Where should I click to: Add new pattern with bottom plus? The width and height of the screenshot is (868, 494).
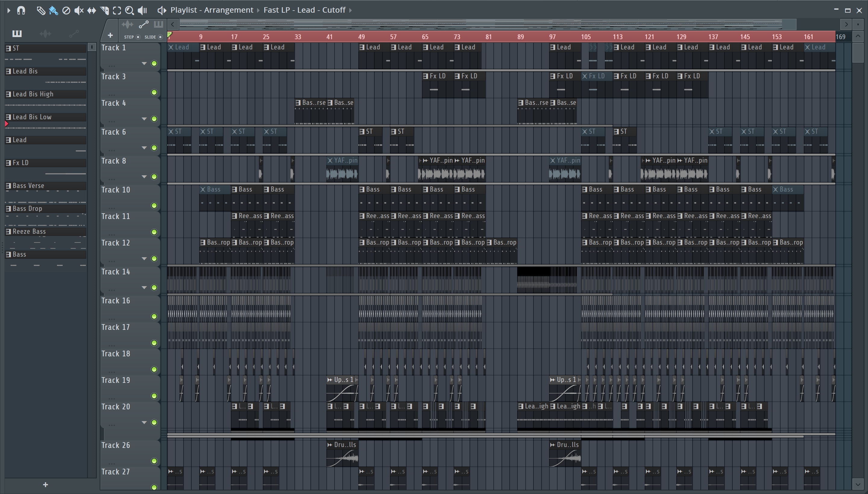tap(46, 485)
